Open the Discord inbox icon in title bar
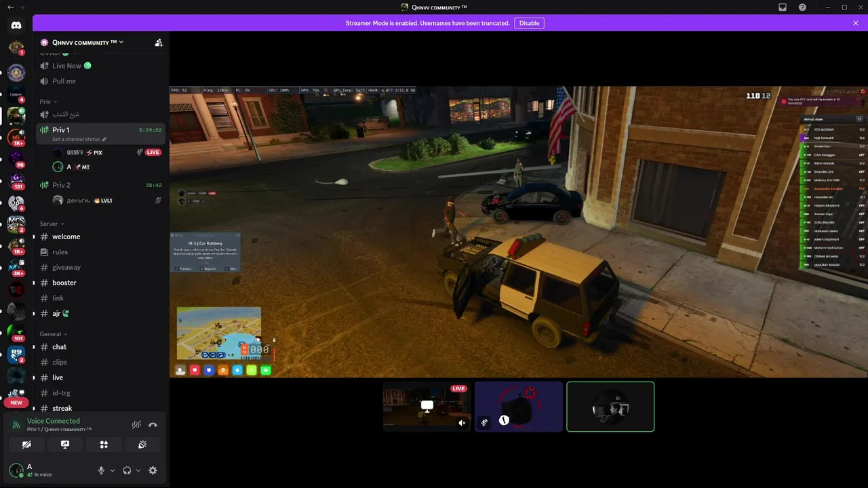The width and height of the screenshot is (868, 488). (783, 7)
